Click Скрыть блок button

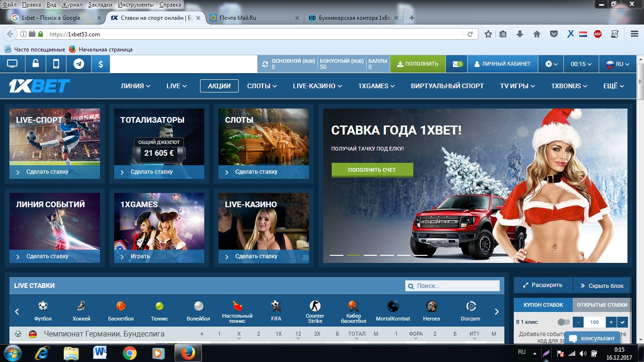(x=602, y=285)
